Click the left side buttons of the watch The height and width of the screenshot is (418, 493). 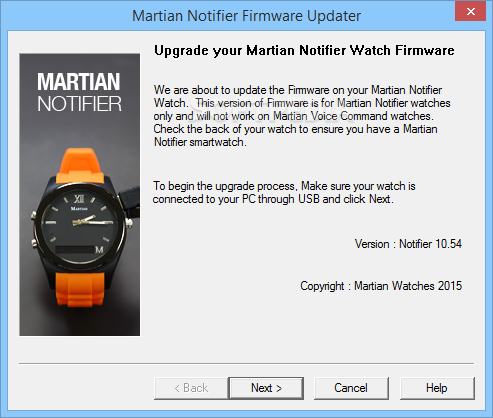tap(34, 229)
